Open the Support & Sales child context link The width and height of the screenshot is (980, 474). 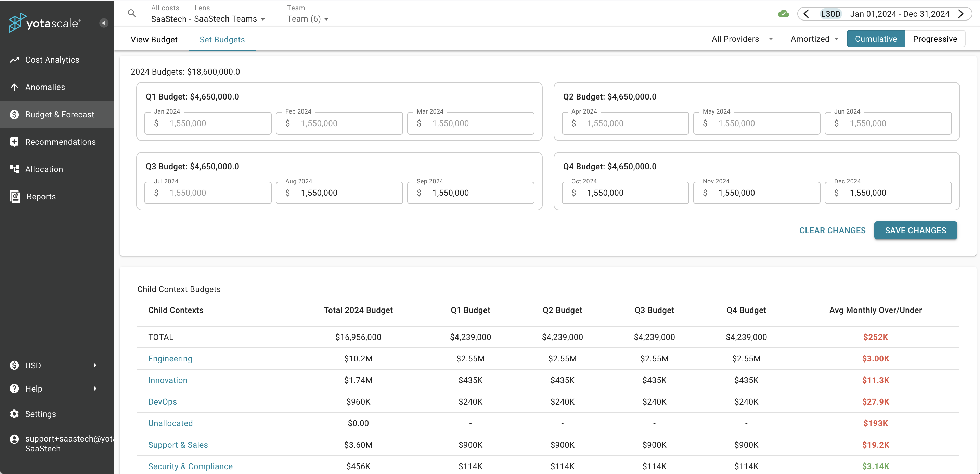coord(178,445)
